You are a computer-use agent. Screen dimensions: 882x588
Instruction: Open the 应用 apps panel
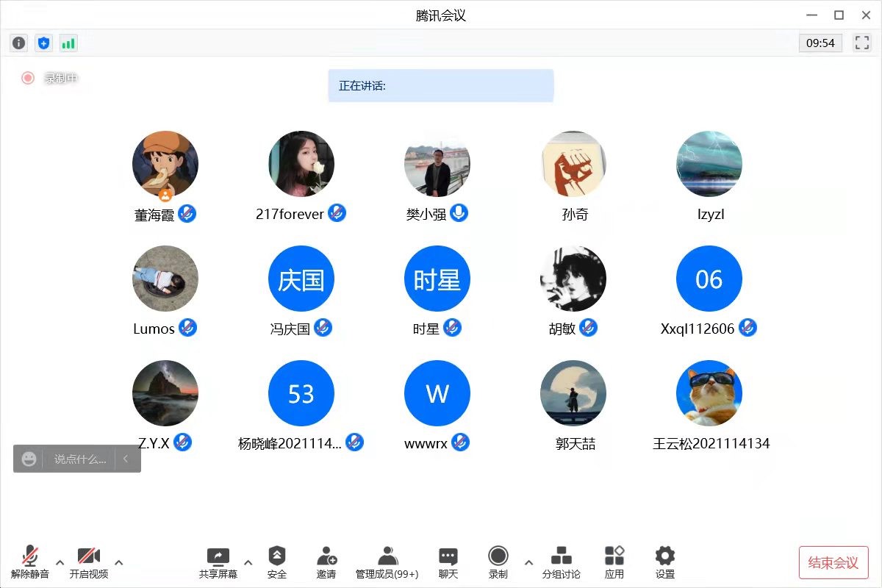coord(614,562)
